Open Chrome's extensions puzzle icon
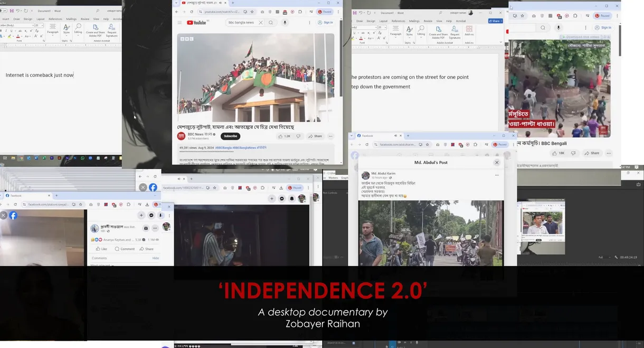The image size is (644, 348). 475,145
